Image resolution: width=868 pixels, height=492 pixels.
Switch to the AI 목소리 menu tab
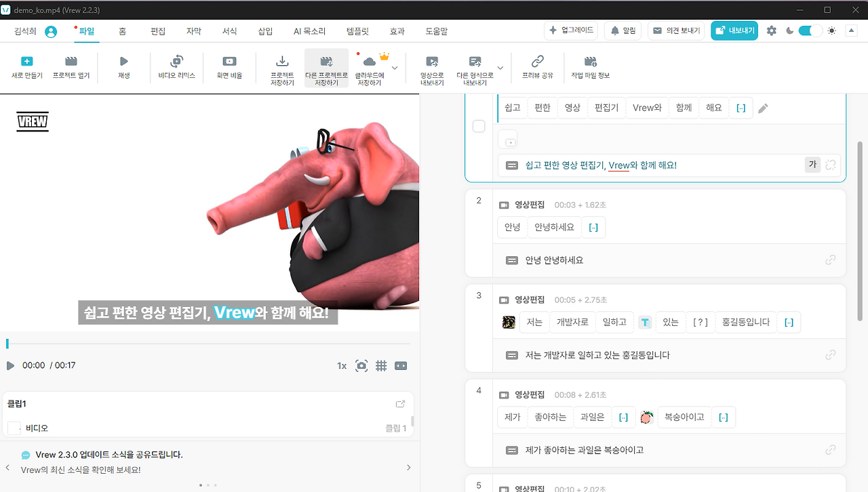[309, 30]
